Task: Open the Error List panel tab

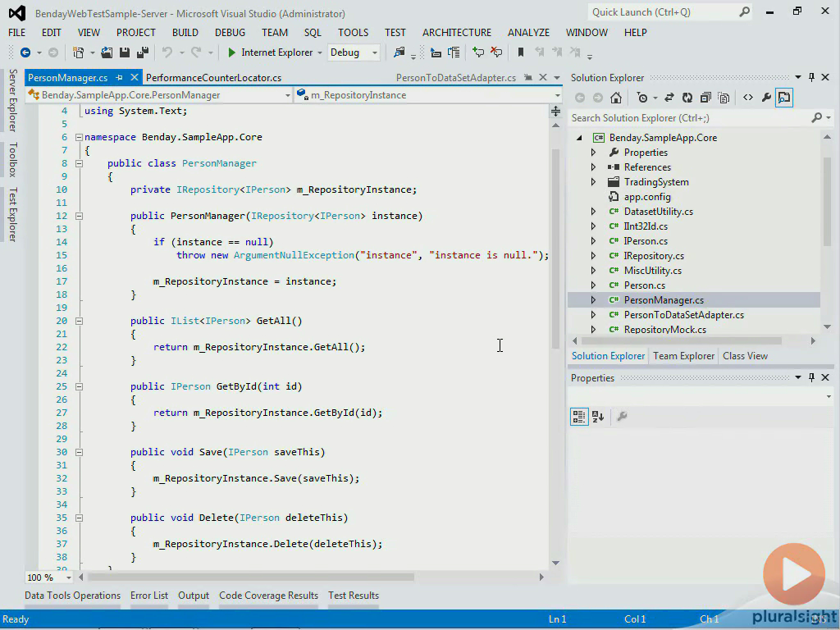Action: [x=149, y=596]
